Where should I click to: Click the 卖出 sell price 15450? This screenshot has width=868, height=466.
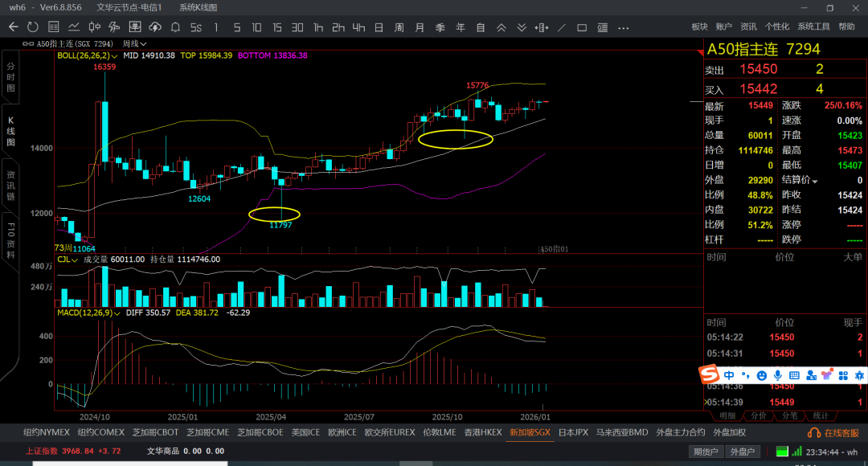coord(759,69)
